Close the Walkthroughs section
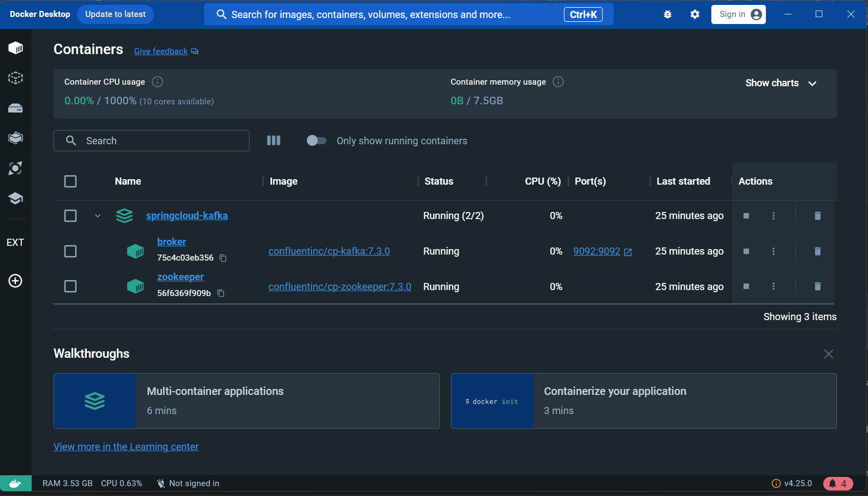 click(829, 354)
